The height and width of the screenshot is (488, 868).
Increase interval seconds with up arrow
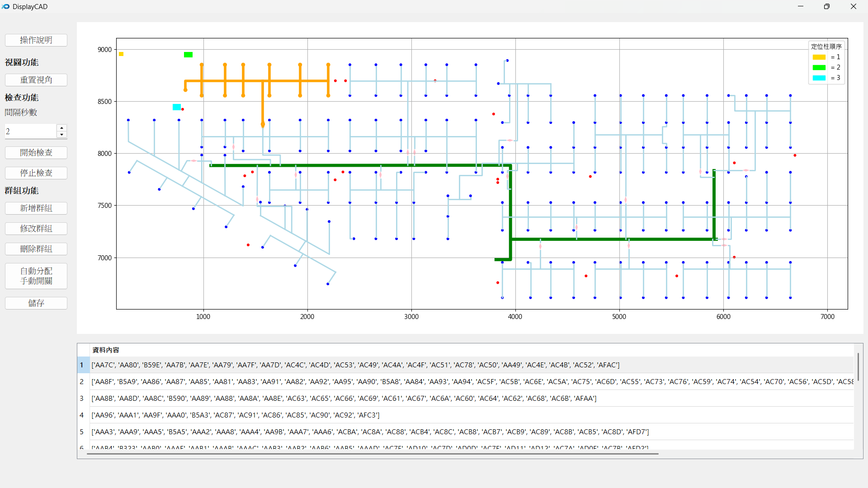tap(62, 128)
